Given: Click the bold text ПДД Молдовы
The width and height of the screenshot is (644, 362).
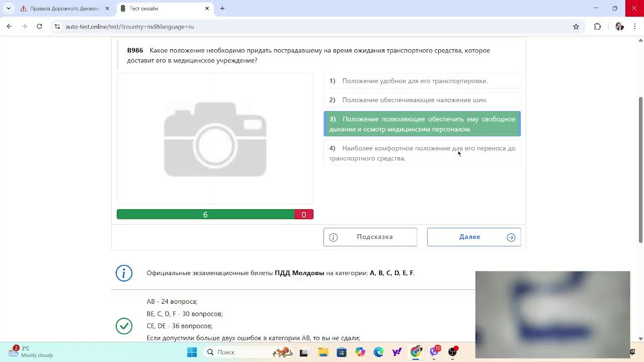Looking at the screenshot, I should tap(299, 273).
